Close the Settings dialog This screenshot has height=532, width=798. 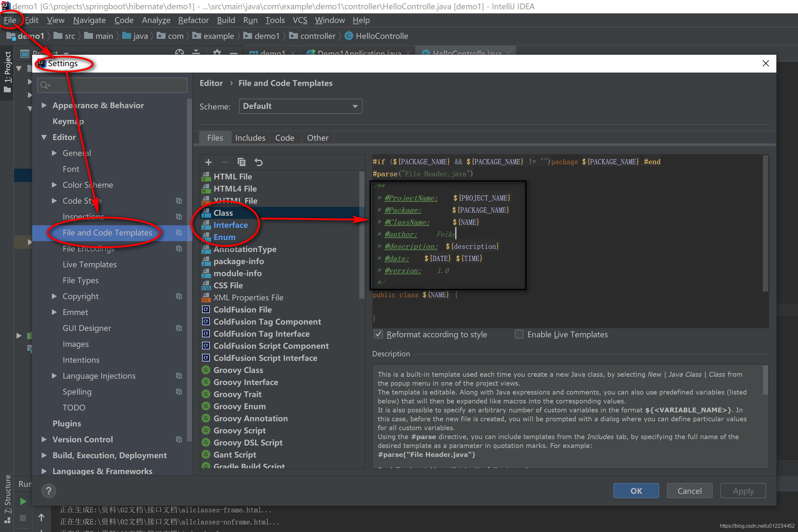[766, 63]
